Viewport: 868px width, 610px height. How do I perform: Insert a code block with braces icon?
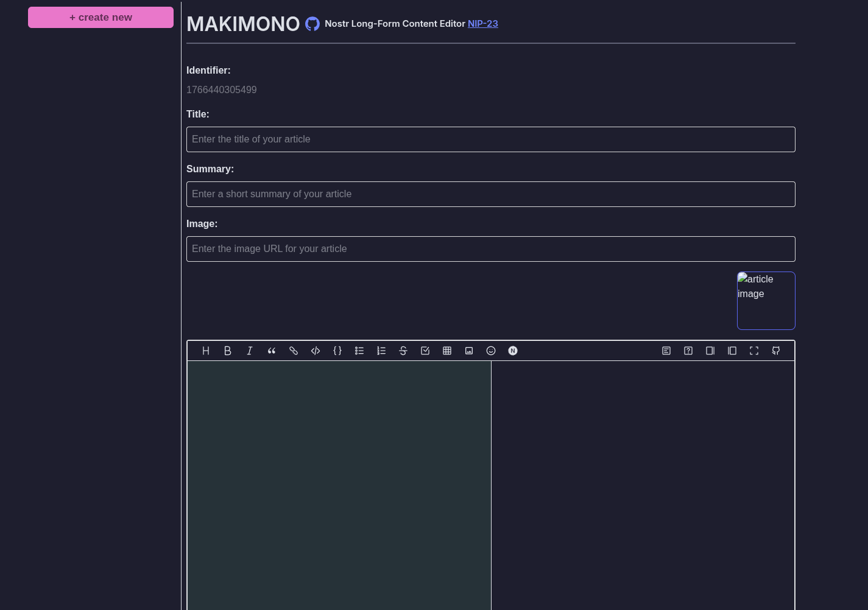coord(337,351)
